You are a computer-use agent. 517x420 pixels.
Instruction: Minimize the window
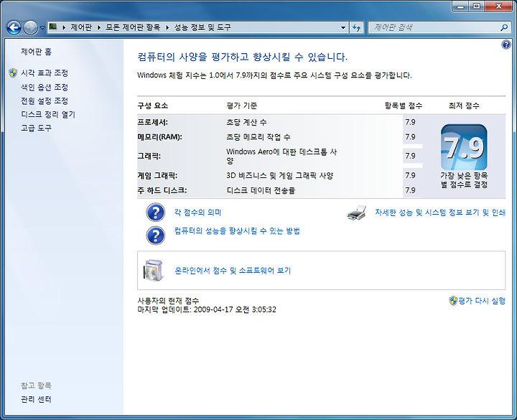[x=460, y=6]
